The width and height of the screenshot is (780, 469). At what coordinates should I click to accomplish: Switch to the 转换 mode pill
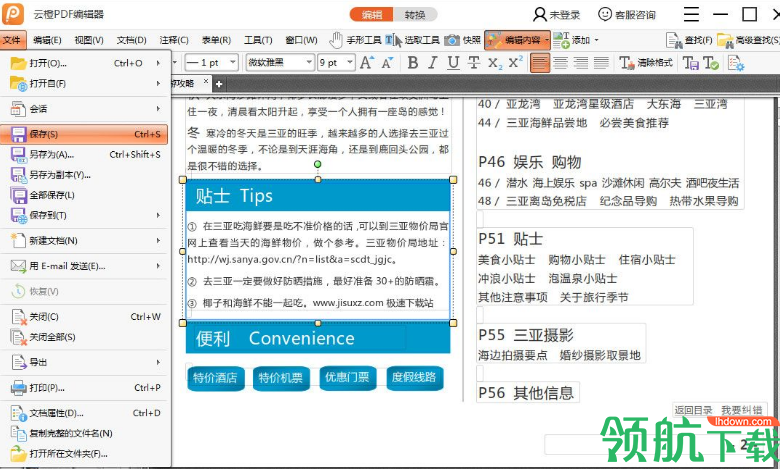point(415,14)
